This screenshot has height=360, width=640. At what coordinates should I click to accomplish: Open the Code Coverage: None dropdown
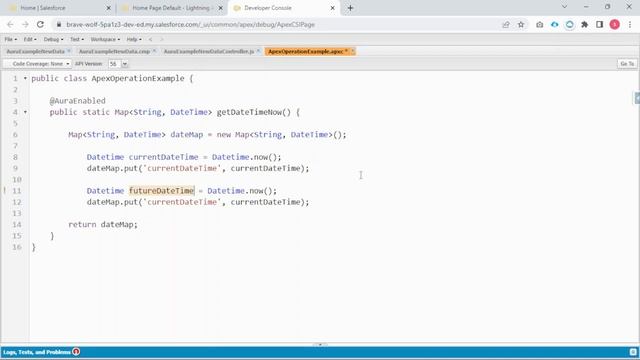(37, 64)
